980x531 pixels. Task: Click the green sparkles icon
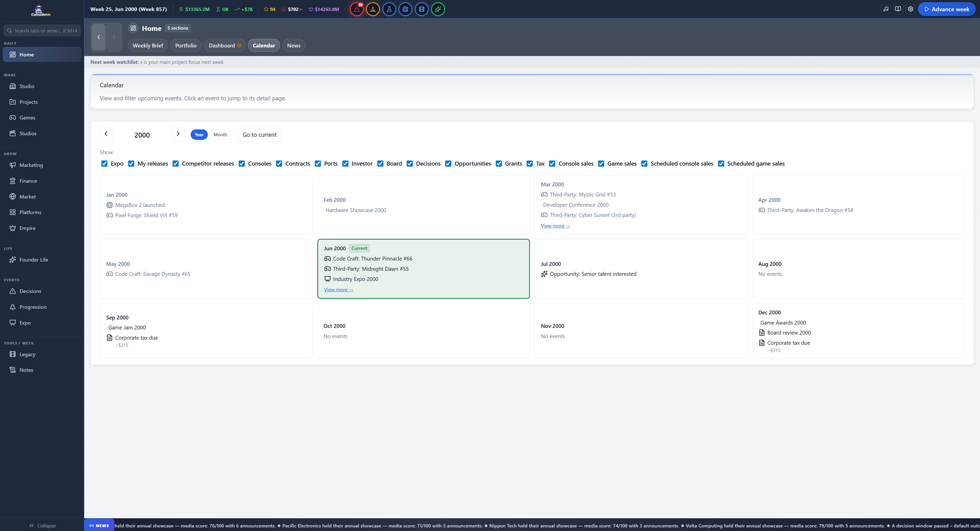[438, 9]
